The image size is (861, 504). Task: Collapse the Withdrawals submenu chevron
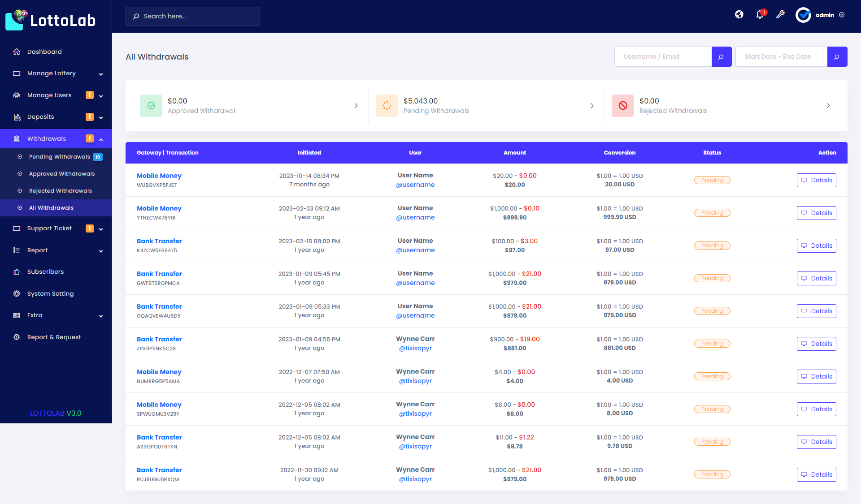tap(102, 139)
